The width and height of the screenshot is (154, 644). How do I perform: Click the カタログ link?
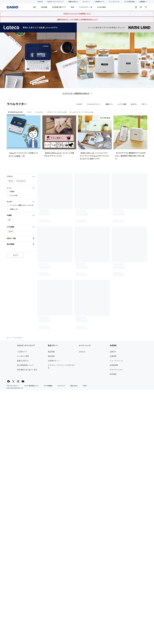pos(79,104)
